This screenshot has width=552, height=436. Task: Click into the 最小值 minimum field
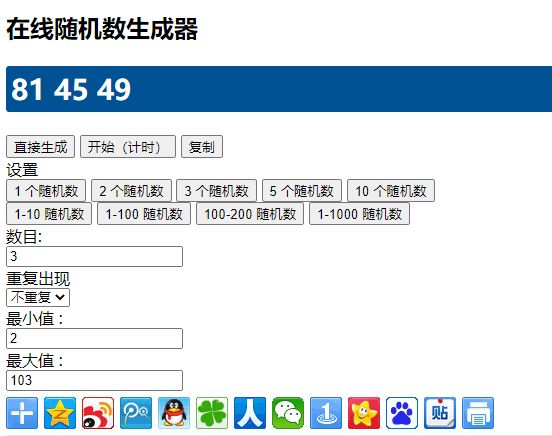click(x=94, y=338)
